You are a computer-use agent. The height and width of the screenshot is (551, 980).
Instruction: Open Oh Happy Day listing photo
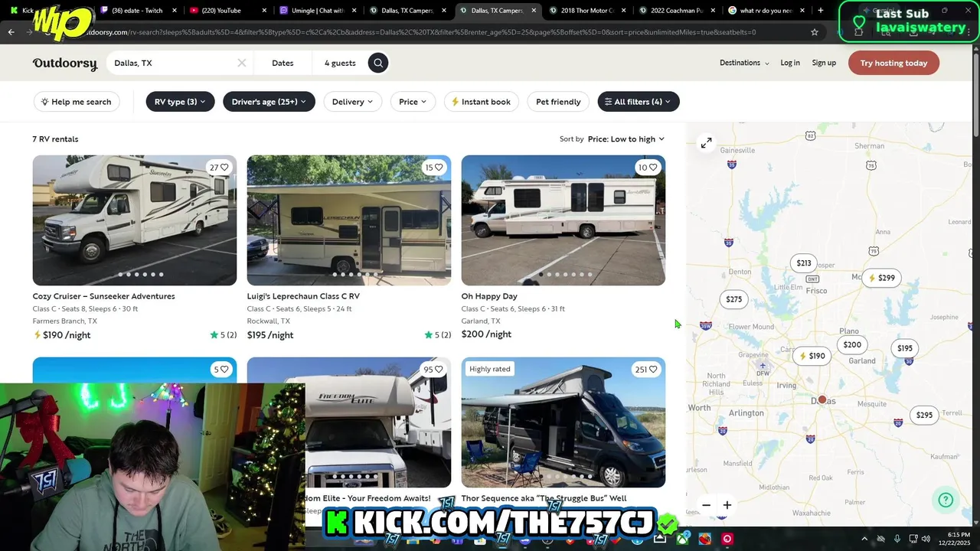pos(563,220)
